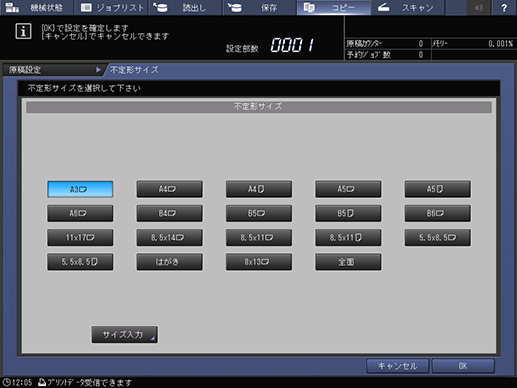Switch to the 保存 store tab
Image resolution: width=517 pixels, height=388 pixels.
point(259,7)
